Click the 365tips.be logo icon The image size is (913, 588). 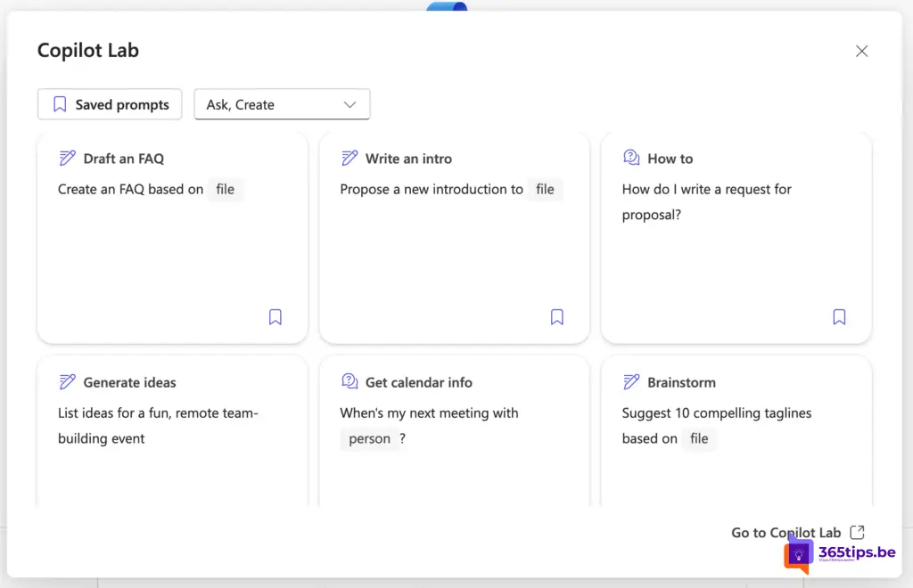(799, 553)
